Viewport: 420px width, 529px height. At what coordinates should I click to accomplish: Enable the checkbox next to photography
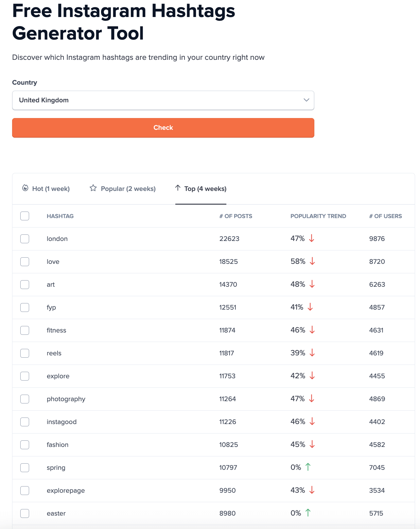[25, 399]
